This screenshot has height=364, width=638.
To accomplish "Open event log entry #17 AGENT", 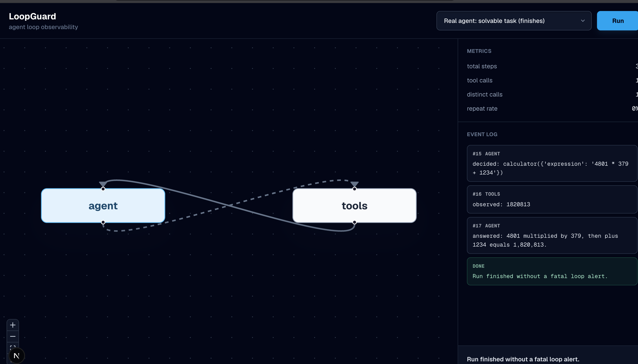I will (552, 235).
